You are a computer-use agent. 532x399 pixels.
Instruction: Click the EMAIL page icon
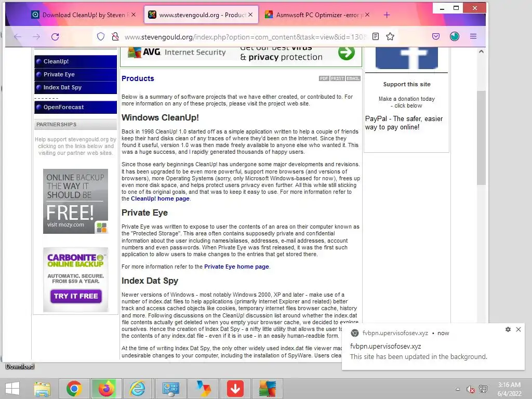[353, 78]
